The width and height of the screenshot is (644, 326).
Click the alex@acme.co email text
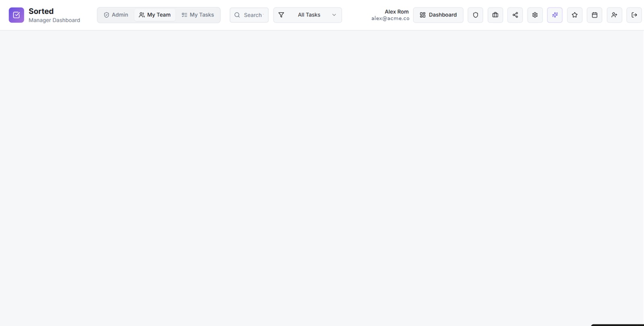[390, 19]
